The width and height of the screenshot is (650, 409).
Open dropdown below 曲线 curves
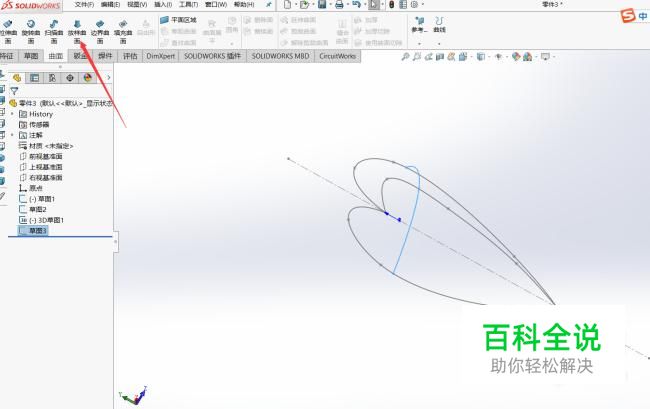(439, 43)
